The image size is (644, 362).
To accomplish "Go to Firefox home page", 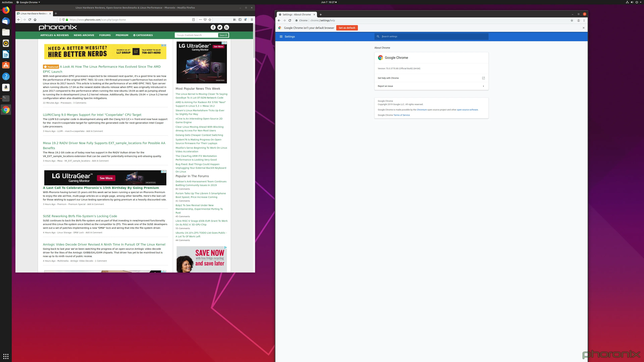I will (35, 20).
